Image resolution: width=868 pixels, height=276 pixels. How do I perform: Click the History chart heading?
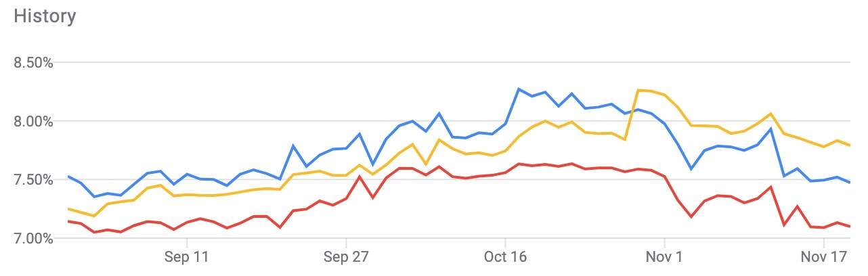tap(45, 16)
